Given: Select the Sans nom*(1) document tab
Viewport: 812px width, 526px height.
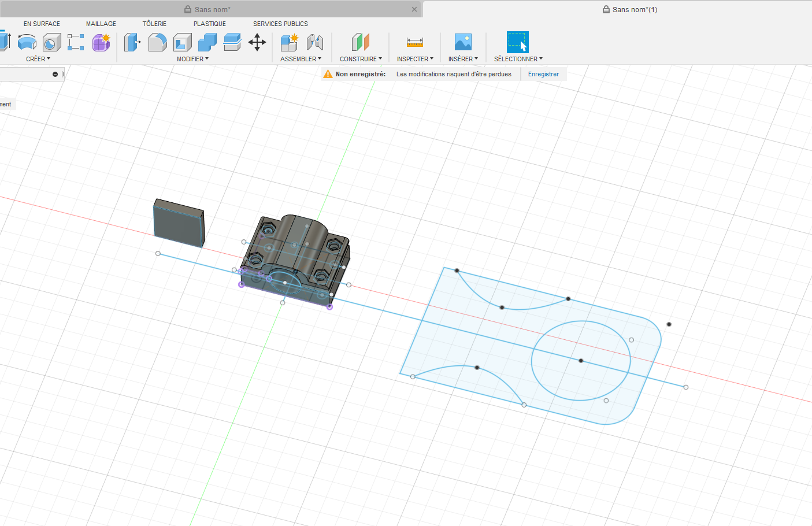Looking at the screenshot, I should click(x=617, y=9).
